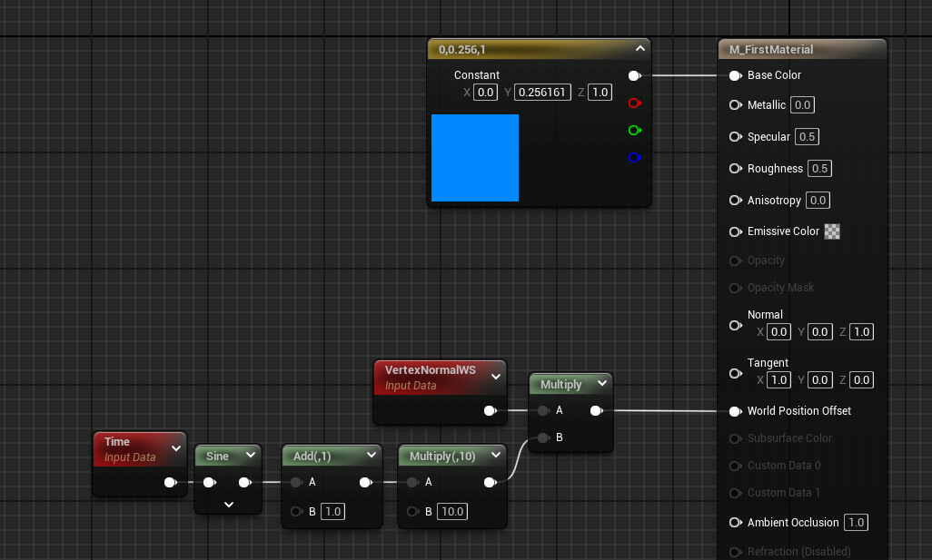
Task: Click the Metallic value field
Action: tap(802, 105)
